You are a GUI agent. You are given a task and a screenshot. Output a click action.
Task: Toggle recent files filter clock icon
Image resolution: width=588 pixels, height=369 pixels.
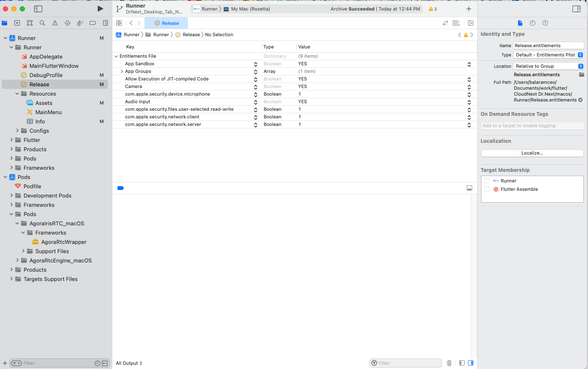pos(97,363)
